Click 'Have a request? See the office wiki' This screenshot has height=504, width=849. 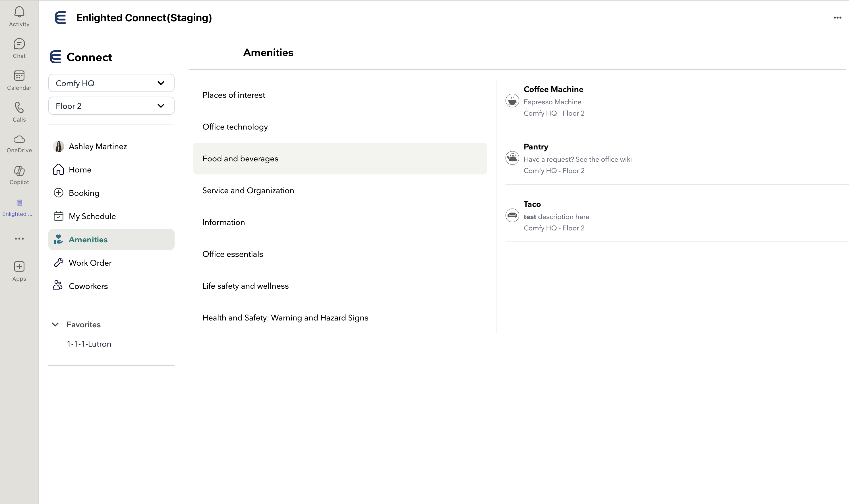click(577, 159)
